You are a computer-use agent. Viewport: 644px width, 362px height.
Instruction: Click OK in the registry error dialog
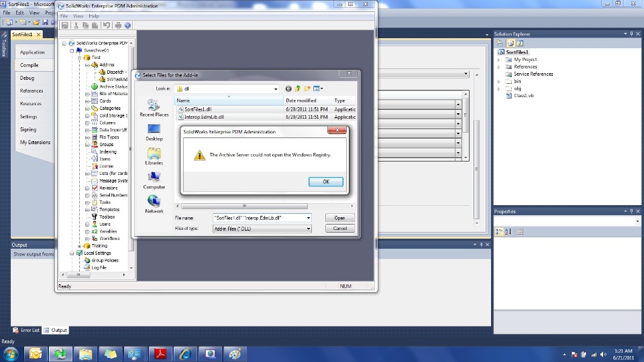pos(326,182)
